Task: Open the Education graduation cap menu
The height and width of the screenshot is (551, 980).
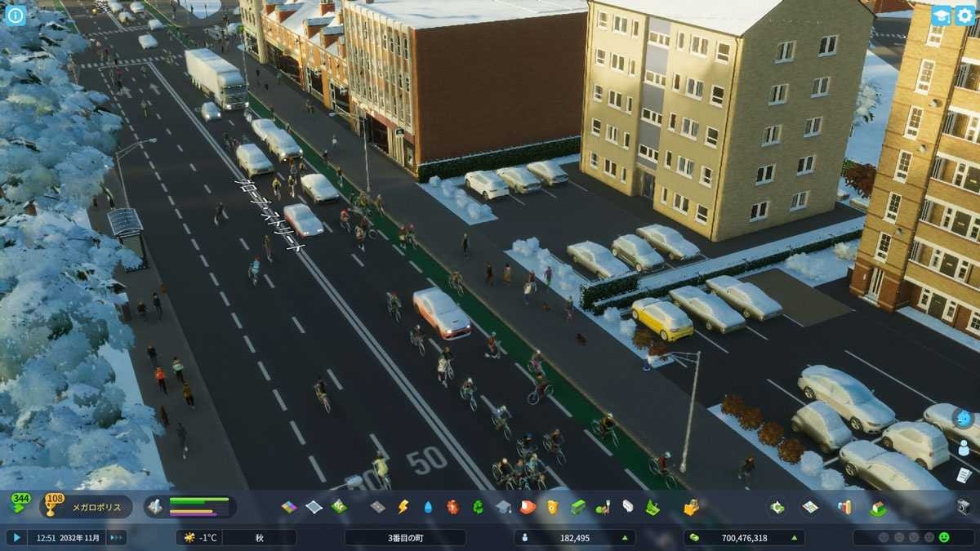Action: (x=502, y=507)
